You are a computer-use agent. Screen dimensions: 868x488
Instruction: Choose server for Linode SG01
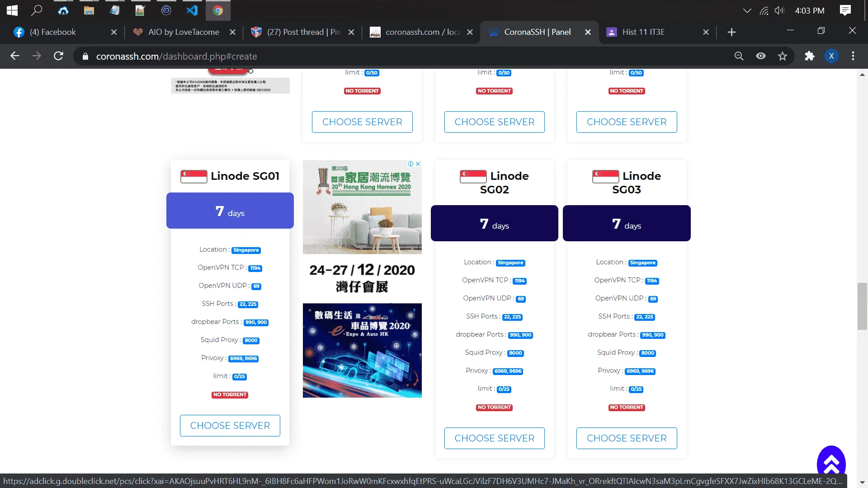coord(230,426)
